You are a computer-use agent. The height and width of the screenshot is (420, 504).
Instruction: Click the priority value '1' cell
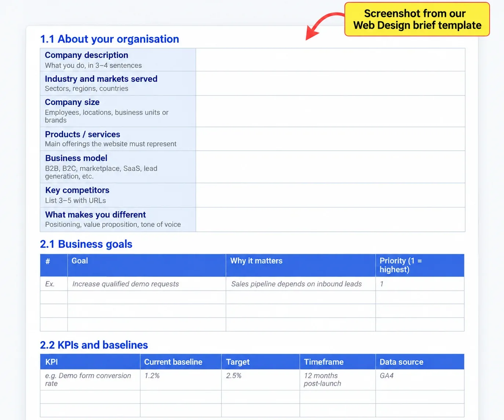[420, 284]
